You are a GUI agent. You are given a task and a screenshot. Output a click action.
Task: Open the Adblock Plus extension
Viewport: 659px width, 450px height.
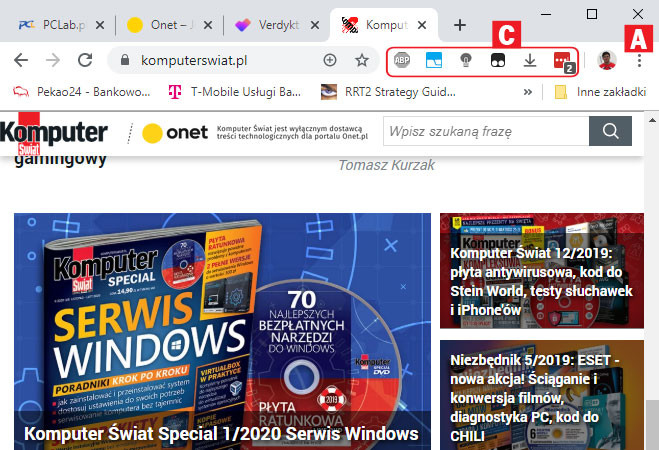coord(402,60)
